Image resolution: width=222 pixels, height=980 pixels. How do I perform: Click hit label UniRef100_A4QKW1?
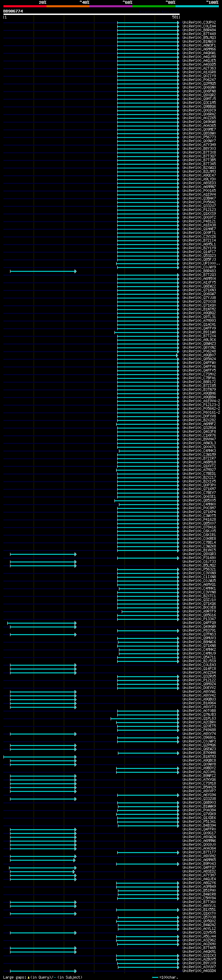199,53
